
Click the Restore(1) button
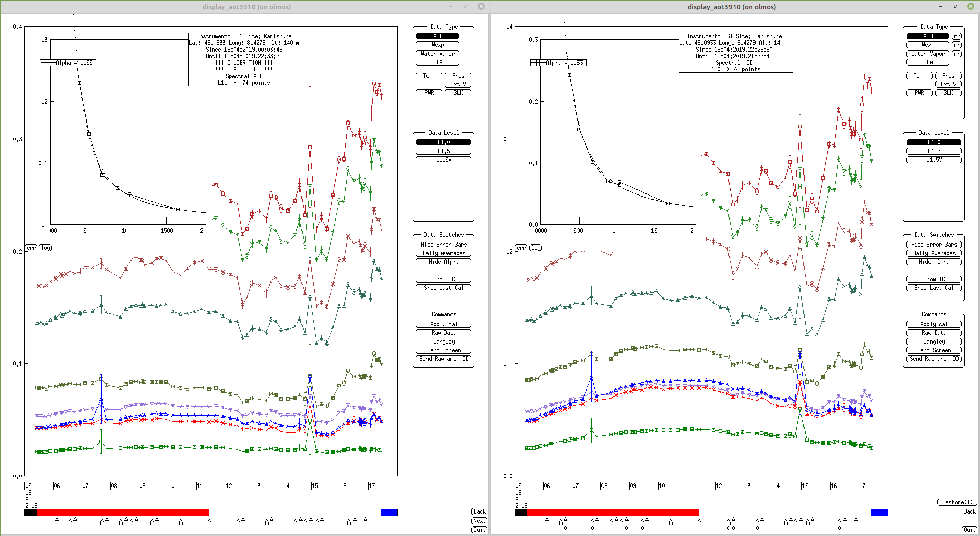[957, 502]
